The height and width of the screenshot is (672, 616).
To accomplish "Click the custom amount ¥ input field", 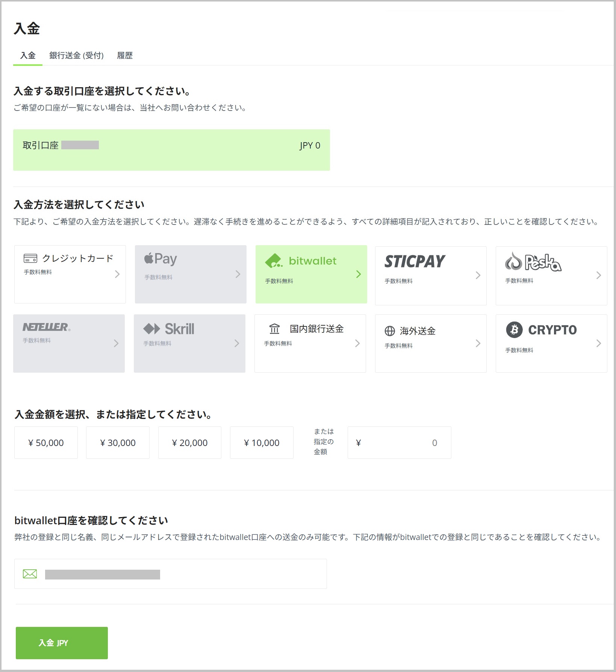I will tap(399, 443).
